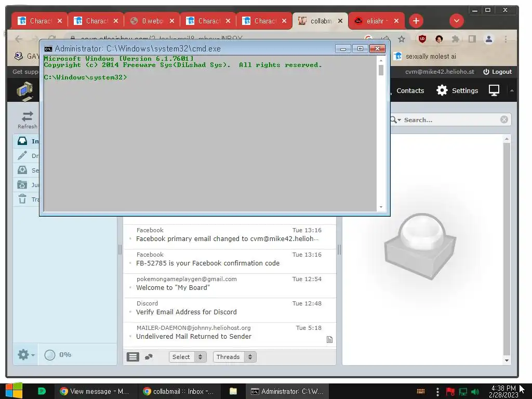
Task: Open the Extensions puzzle icon
Action: [x=455, y=39]
